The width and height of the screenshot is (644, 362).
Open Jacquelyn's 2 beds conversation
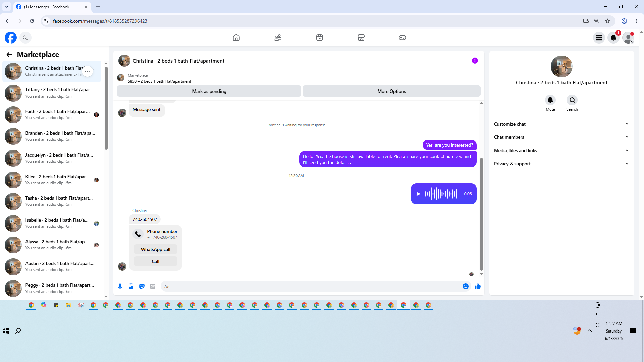pos(52,158)
